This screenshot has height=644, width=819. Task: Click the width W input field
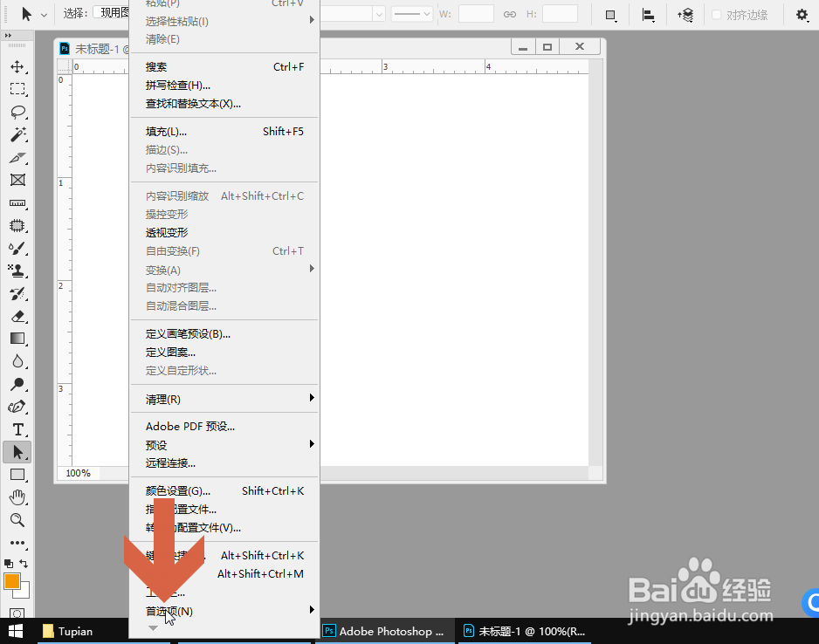[x=476, y=14]
